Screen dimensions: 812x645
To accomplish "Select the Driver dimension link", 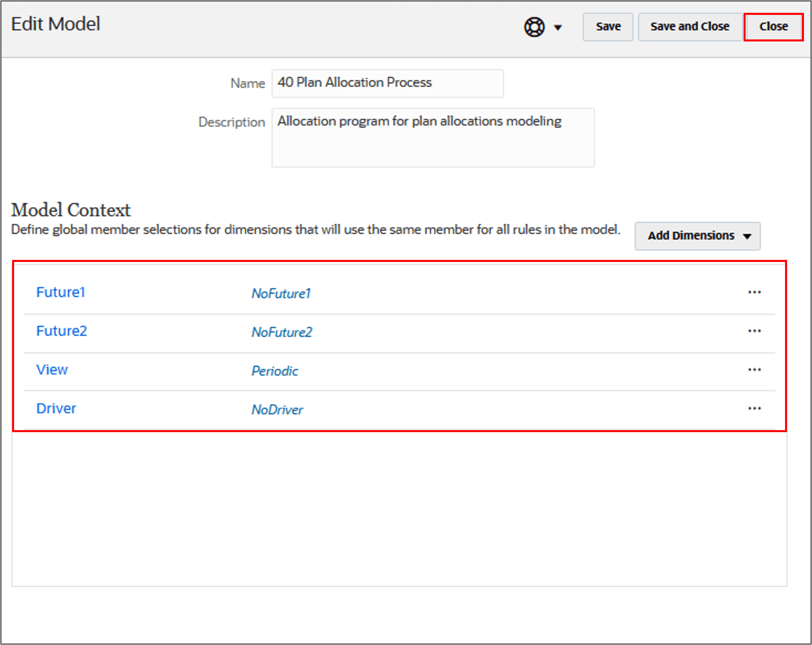I will pyautogui.click(x=56, y=408).
